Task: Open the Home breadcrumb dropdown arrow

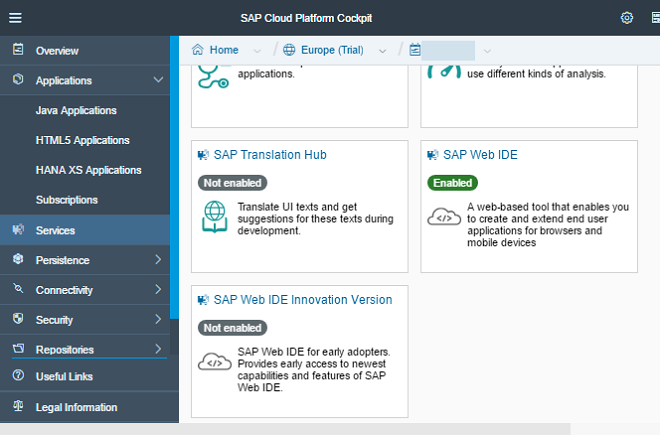Action: [257, 51]
